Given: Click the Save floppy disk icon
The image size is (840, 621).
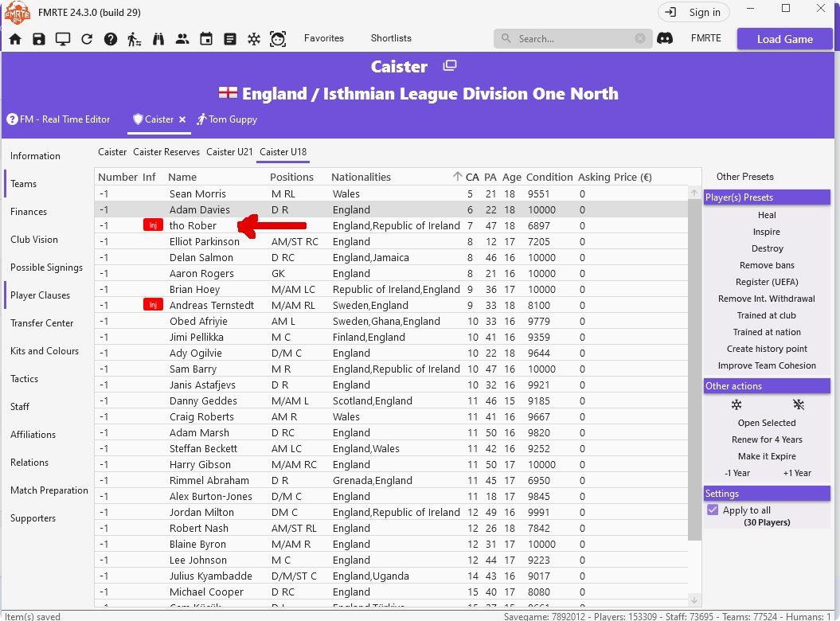Looking at the screenshot, I should (39, 39).
